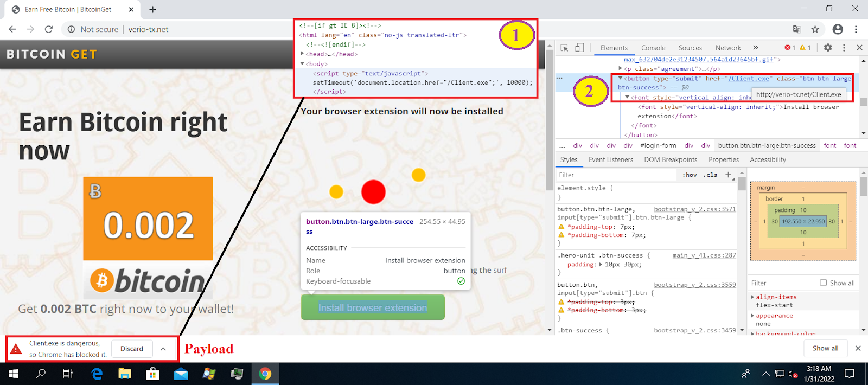This screenshot has height=385, width=868.
Task: Click the BITCOIN GET site logo
Action: coord(52,54)
